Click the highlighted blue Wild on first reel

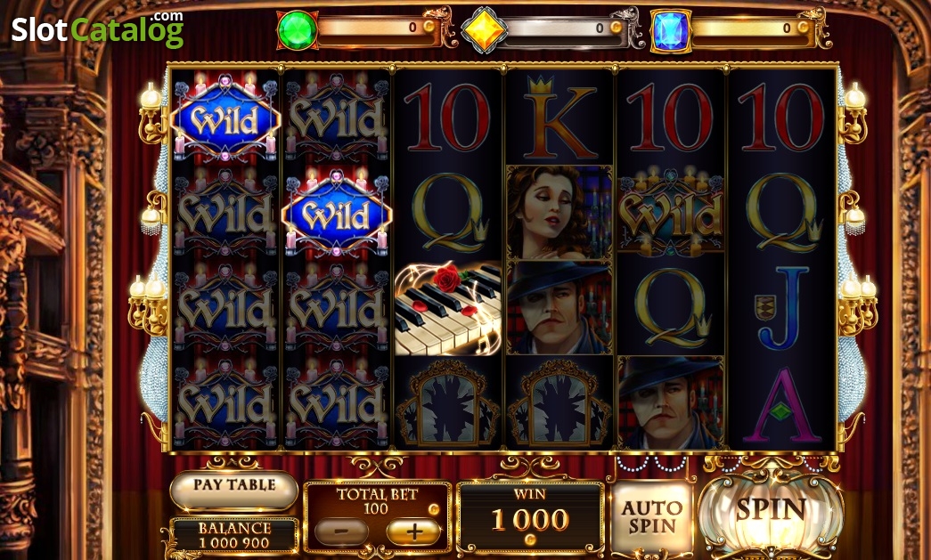tap(225, 118)
